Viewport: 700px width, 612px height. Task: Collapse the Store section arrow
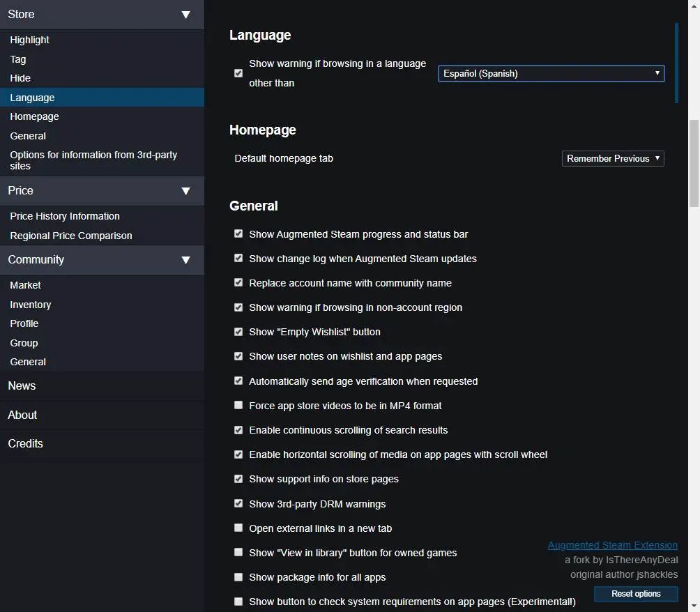(x=185, y=15)
